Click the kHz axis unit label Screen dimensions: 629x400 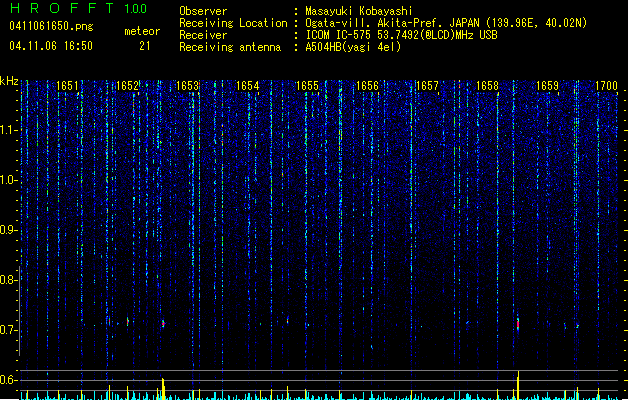[9, 81]
